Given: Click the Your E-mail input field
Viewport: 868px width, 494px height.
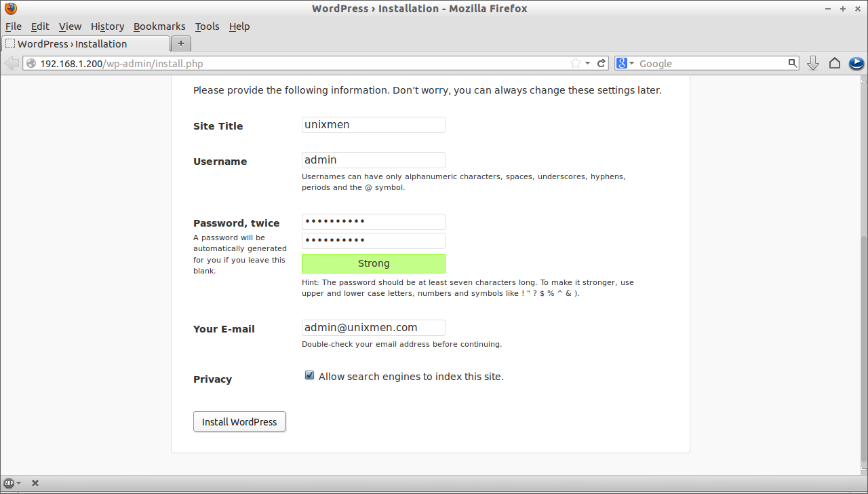Looking at the screenshot, I should [x=374, y=328].
